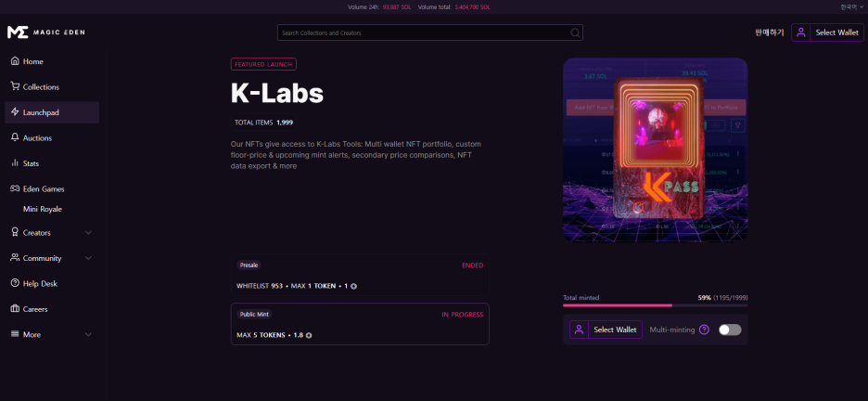Click the K-Pass NFT preview image
The image size is (868, 401).
pyautogui.click(x=656, y=149)
